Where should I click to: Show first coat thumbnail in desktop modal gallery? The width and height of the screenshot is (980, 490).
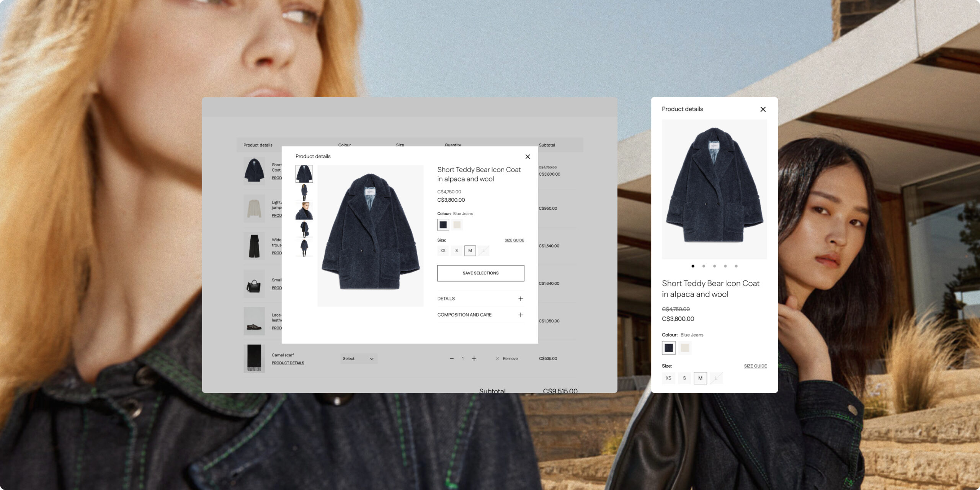tap(304, 174)
